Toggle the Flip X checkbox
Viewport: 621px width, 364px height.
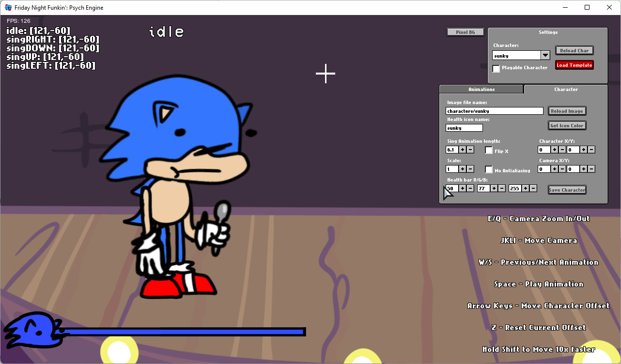[x=489, y=150]
